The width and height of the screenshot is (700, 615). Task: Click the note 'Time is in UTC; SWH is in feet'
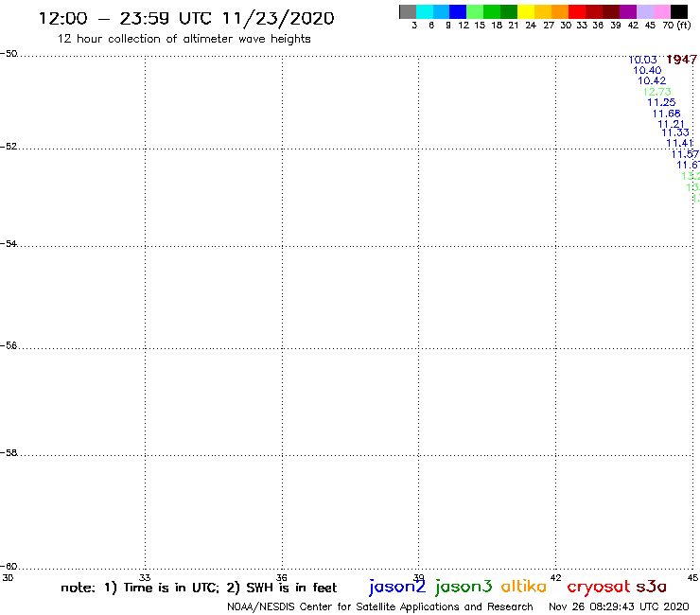coord(199,588)
